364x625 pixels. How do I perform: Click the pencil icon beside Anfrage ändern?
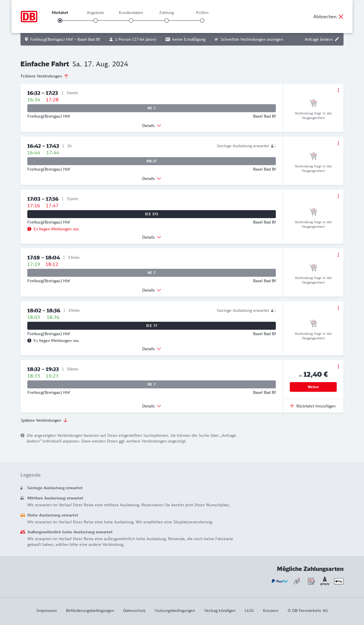(337, 39)
